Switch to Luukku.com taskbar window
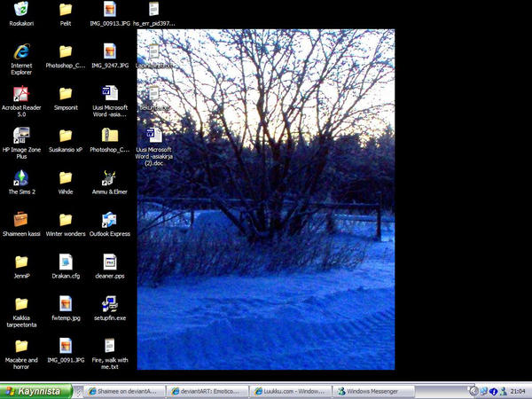The image size is (532, 399). point(291,391)
